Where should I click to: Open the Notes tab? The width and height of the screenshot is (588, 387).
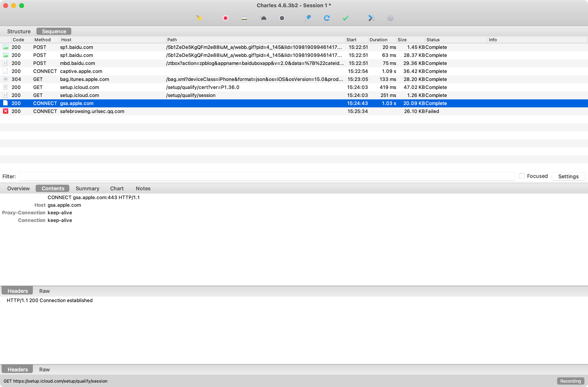pos(143,188)
